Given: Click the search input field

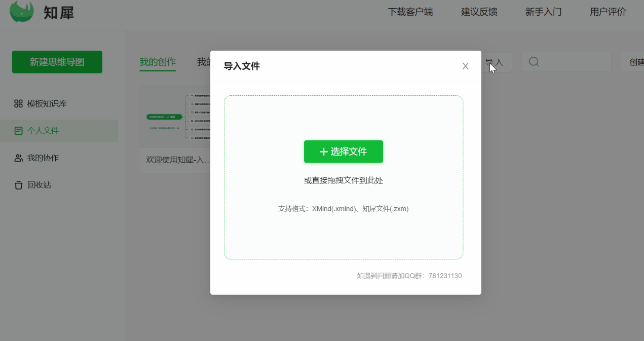Looking at the screenshot, I should click(566, 62).
